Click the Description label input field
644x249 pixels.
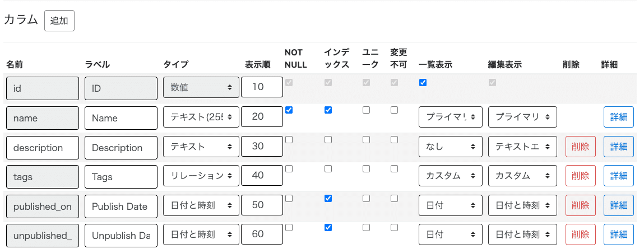click(121, 147)
